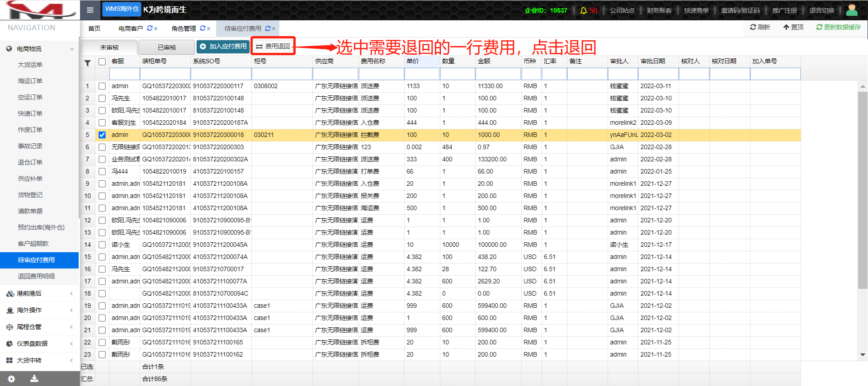Click the 客服 column filter input
Image resolution: width=868 pixels, height=386 pixels.
(x=124, y=74)
